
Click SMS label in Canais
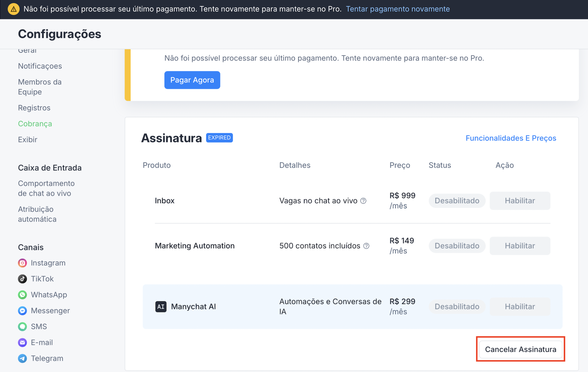coord(39,327)
